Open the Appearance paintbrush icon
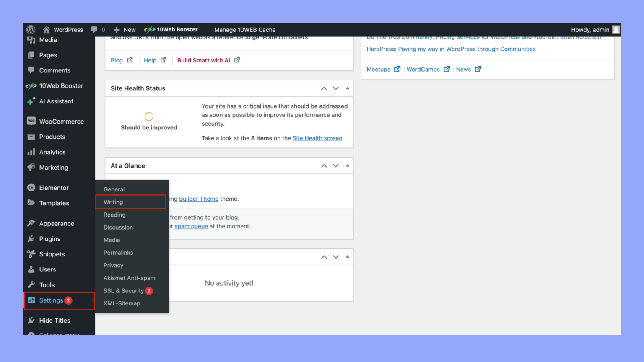The width and height of the screenshot is (644, 362). click(x=31, y=223)
